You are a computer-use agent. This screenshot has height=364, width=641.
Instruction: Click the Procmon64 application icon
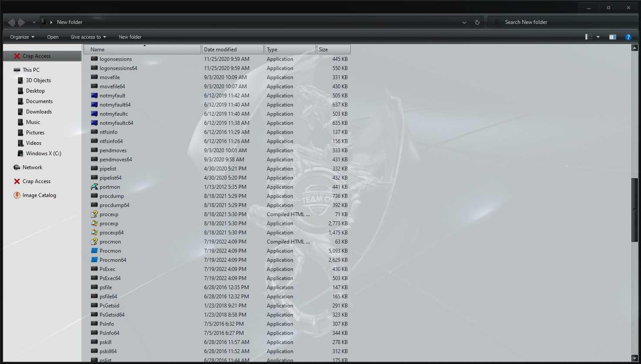coord(94,260)
